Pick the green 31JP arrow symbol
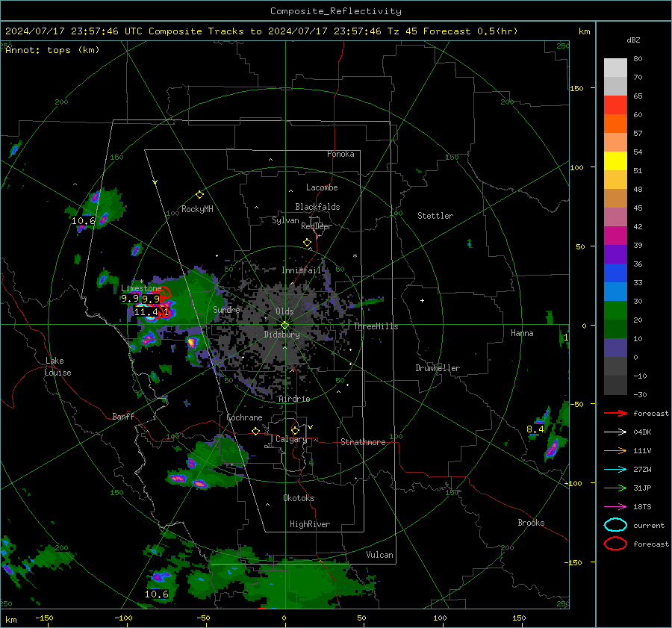This screenshot has height=628, width=672. click(x=615, y=488)
